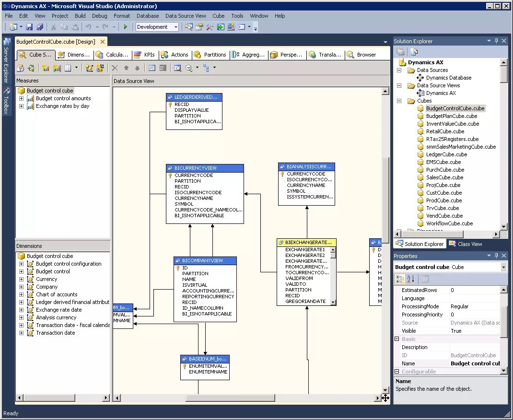The height and width of the screenshot is (420, 513).
Task: Click the Show All Files icon in Solution Explorer
Action: point(414,52)
